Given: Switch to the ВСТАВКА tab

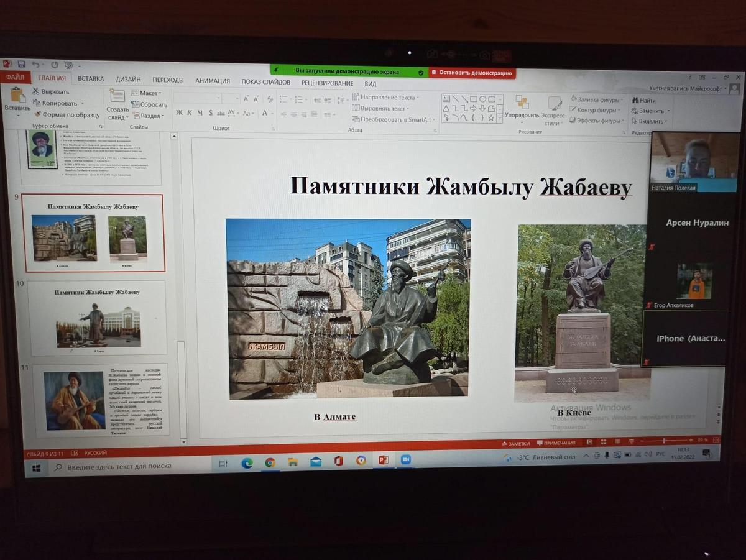Looking at the screenshot, I should [91, 79].
